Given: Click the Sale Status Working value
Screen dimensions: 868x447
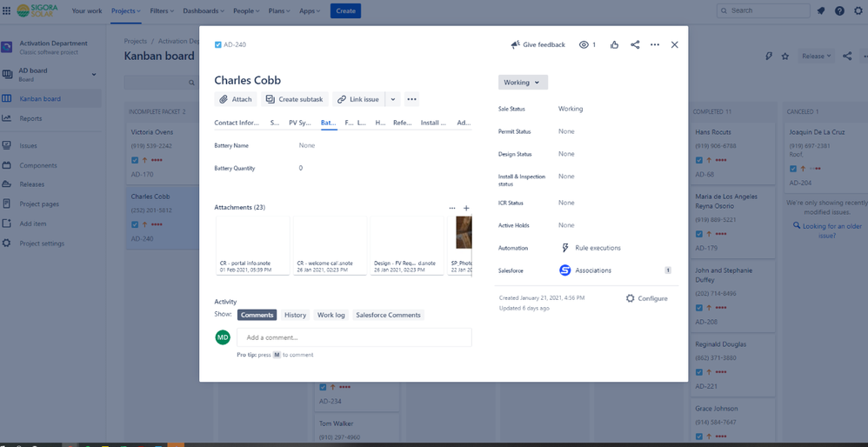Looking at the screenshot, I should click(571, 109).
